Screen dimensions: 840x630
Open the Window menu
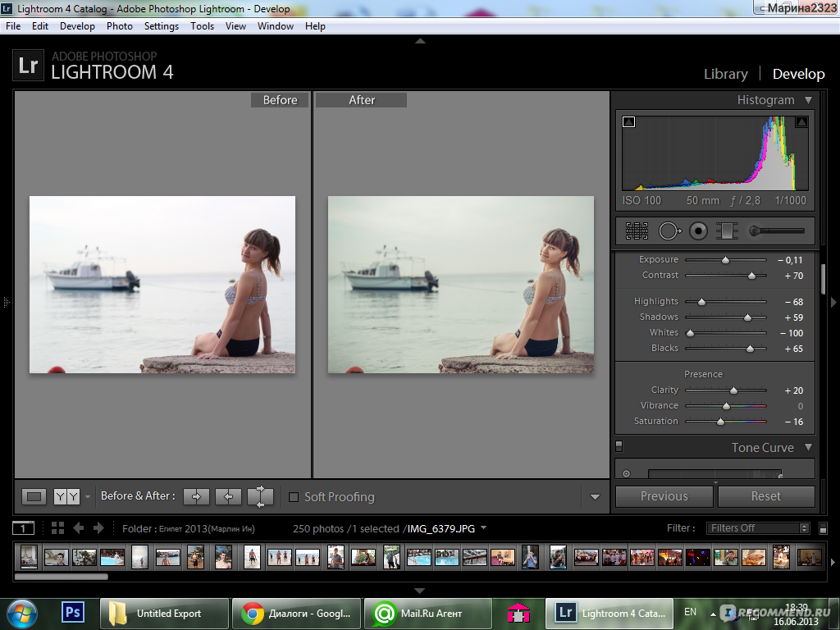[276, 25]
